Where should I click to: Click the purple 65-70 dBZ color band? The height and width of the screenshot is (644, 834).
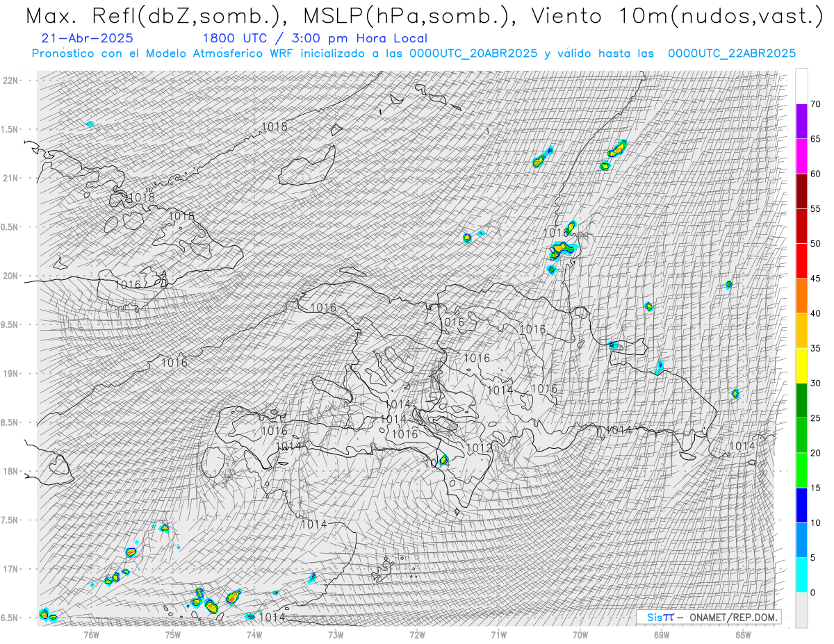[x=801, y=122]
